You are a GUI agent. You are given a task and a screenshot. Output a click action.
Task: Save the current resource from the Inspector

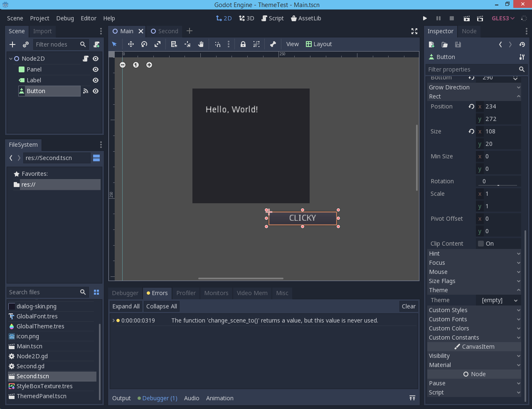(458, 44)
